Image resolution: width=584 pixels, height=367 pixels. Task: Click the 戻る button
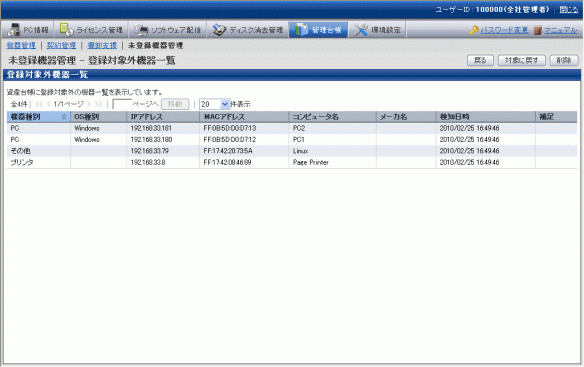coord(480,60)
